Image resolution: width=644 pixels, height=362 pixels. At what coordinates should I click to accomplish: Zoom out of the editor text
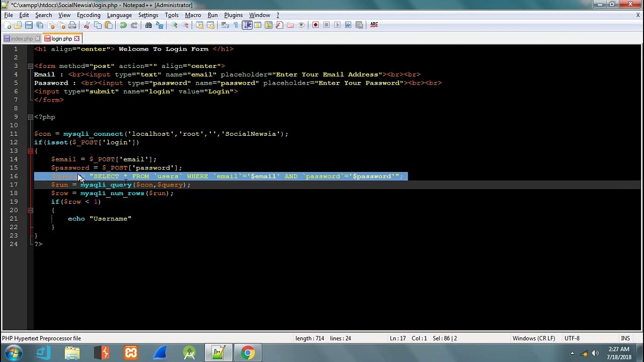tap(186, 25)
